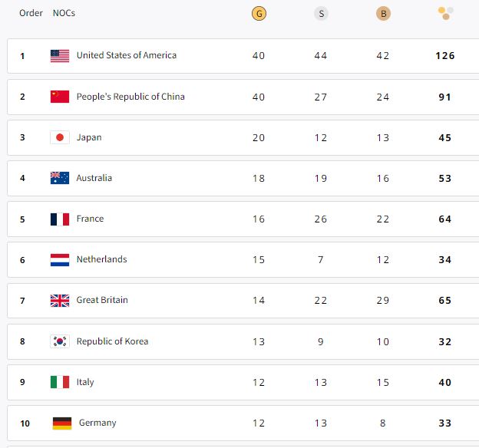The image size is (479, 448).
Task: Sort by the Order column header
Action: click(x=31, y=13)
